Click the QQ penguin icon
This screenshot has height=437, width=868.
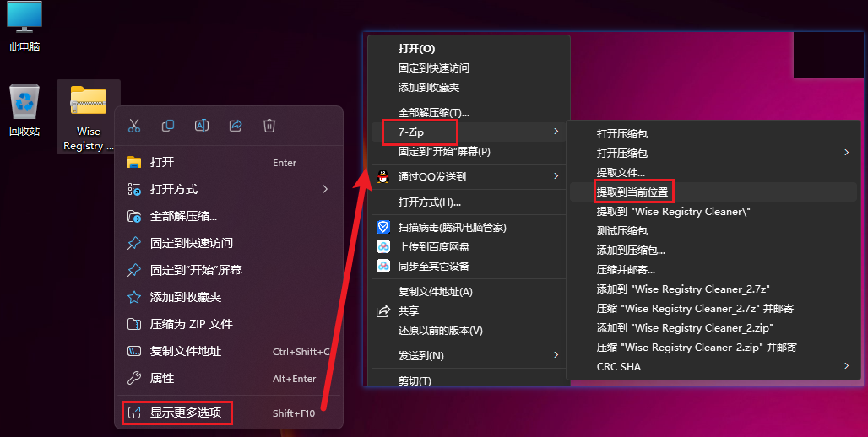pos(383,176)
